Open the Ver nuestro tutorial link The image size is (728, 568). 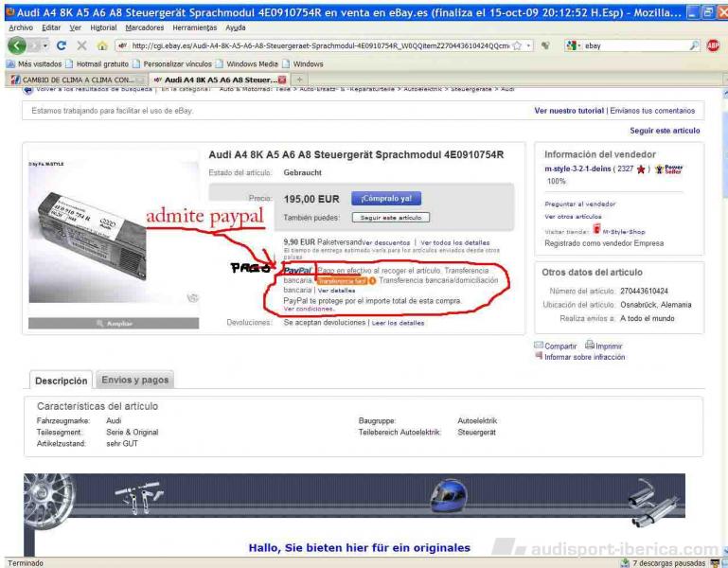click(569, 111)
